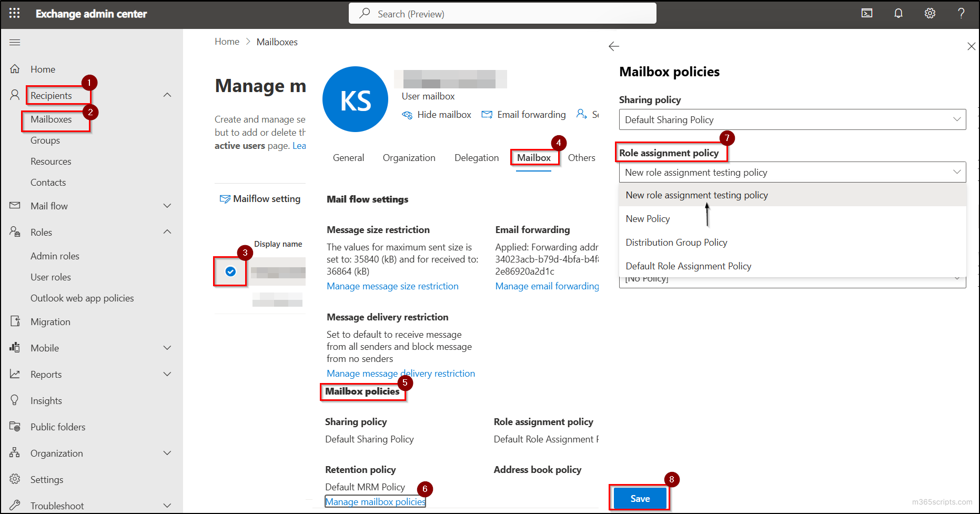Click the Save button
The height and width of the screenshot is (514, 980).
[639, 498]
